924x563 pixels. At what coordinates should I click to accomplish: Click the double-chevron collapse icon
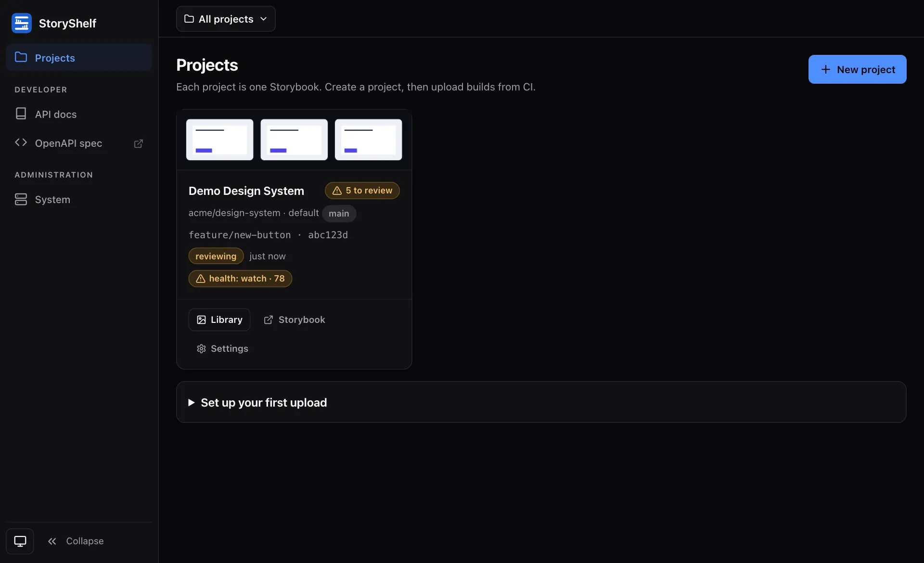52,541
